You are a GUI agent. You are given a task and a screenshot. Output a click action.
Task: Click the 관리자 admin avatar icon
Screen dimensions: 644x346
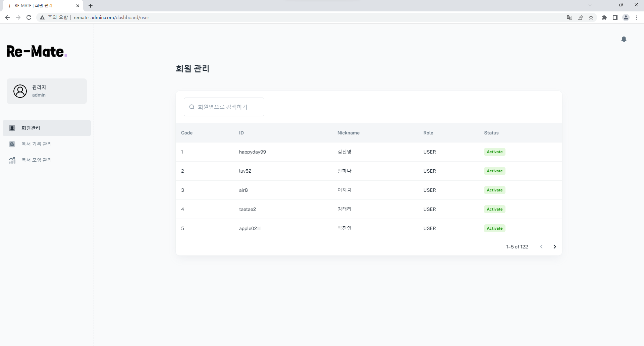[20, 91]
